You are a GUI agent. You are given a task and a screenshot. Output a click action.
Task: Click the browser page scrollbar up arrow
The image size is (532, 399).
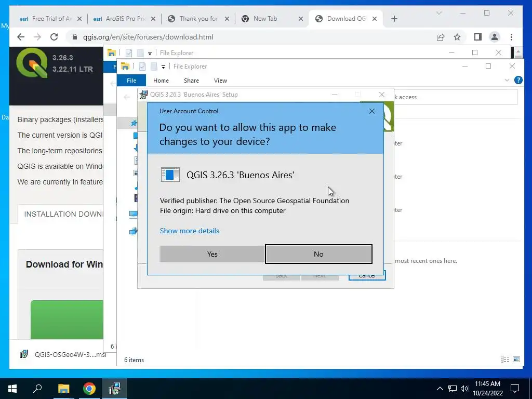518,52
